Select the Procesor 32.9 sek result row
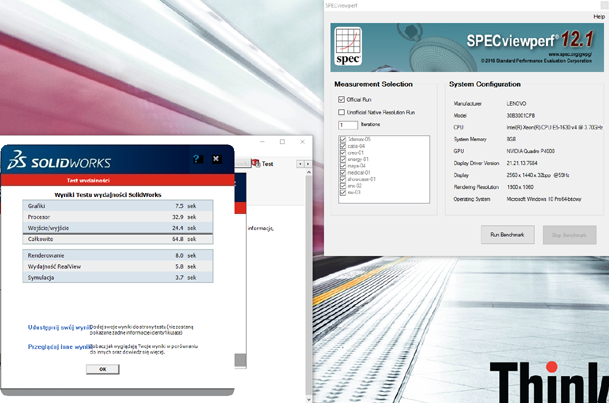 tap(118, 217)
